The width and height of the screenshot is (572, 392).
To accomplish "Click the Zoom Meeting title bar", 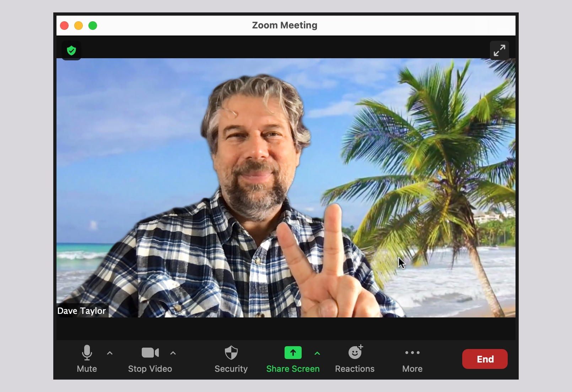I will click(x=284, y=25).
